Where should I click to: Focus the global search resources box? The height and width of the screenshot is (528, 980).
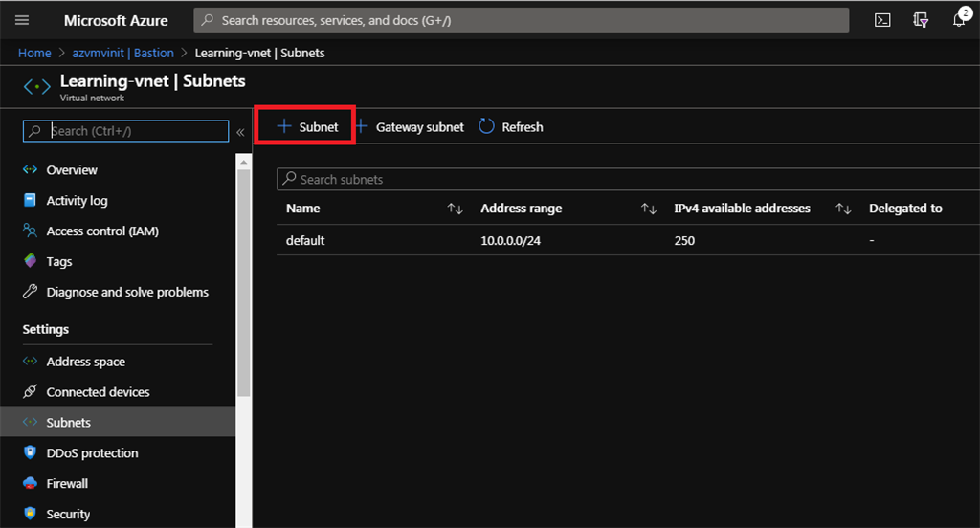(x=522, y=20)
